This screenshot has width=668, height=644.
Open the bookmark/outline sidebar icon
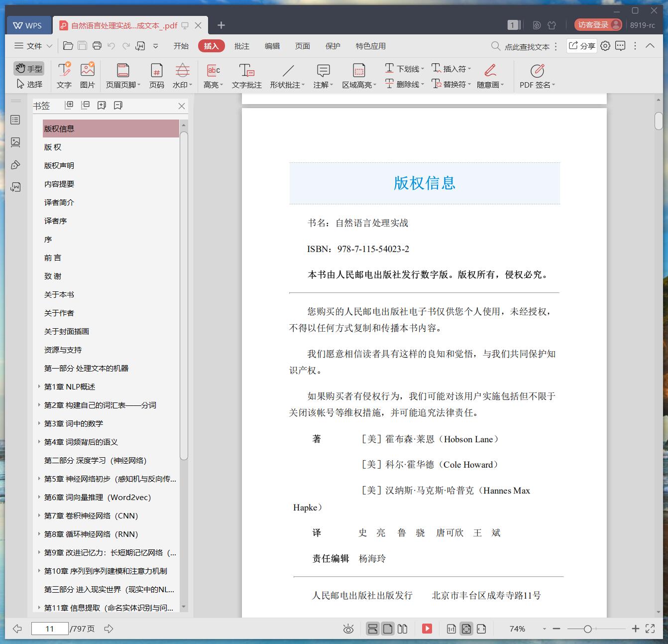pos(15,120)
